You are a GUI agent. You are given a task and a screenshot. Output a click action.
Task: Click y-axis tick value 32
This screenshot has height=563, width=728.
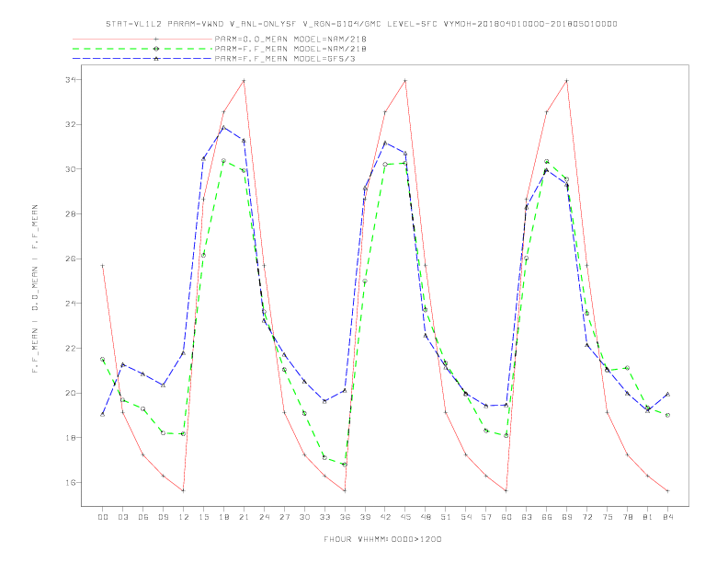70,124
